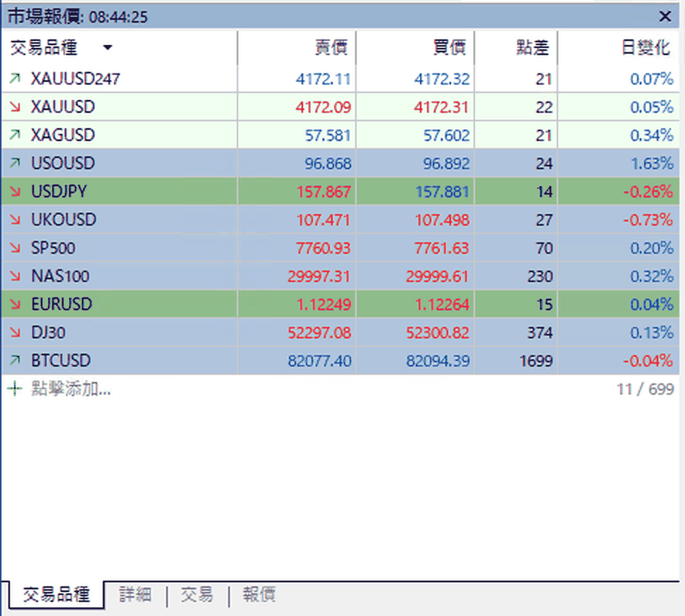The height and width of the screenshot is (616, 685).
Task: Select the SP500 symbol name
Action: pos(53,247)
